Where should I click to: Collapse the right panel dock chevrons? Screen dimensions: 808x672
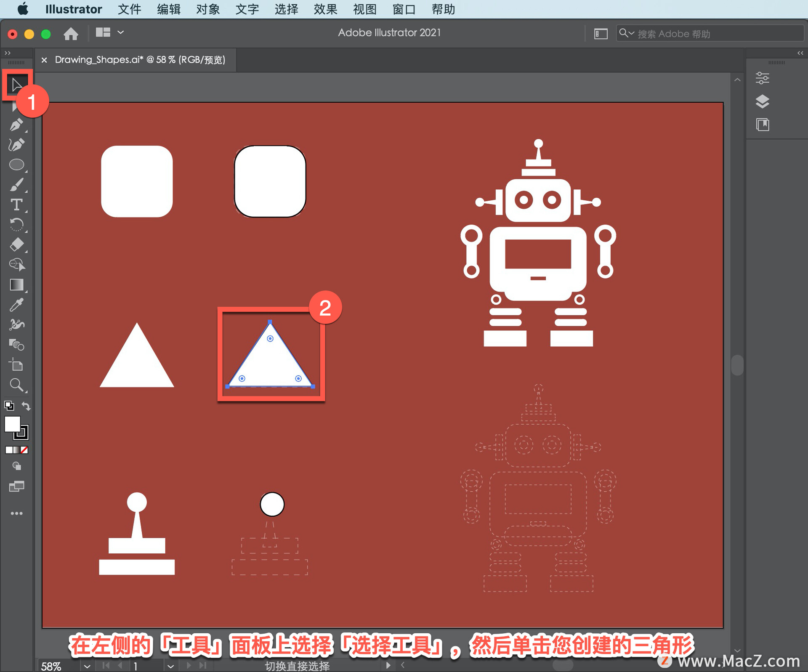coord(800,53)
